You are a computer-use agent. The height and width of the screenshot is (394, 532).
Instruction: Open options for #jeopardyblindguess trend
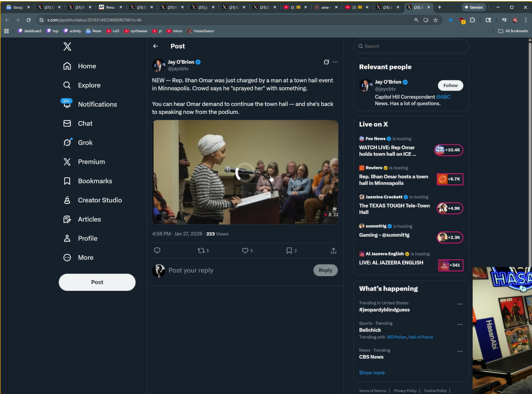pyautogui.click(x=460, y=304)
